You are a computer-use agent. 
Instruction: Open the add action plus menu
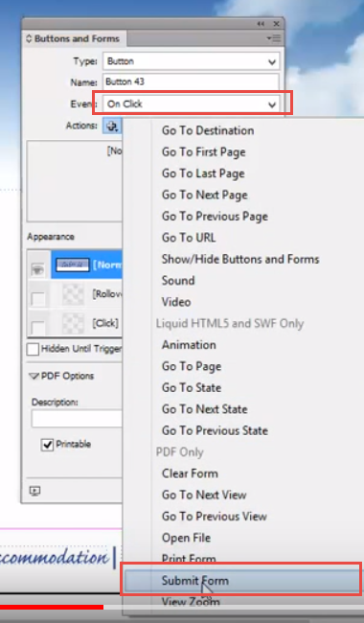pos(112,126)
